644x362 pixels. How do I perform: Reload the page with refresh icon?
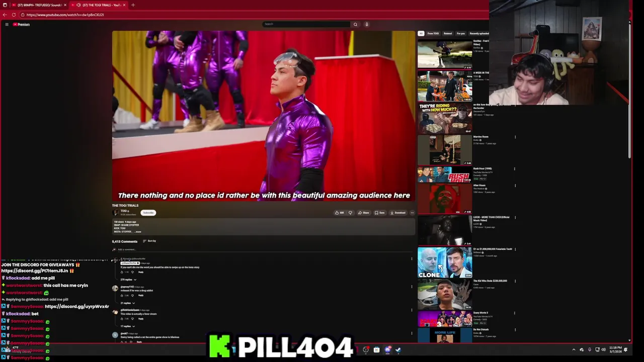click(14, 15)
